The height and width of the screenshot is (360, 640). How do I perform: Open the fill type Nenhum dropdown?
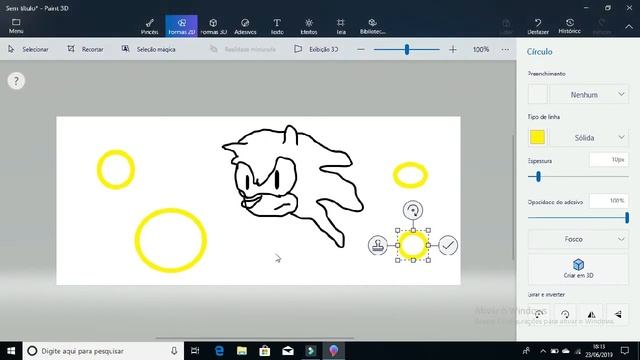[589, 94]
